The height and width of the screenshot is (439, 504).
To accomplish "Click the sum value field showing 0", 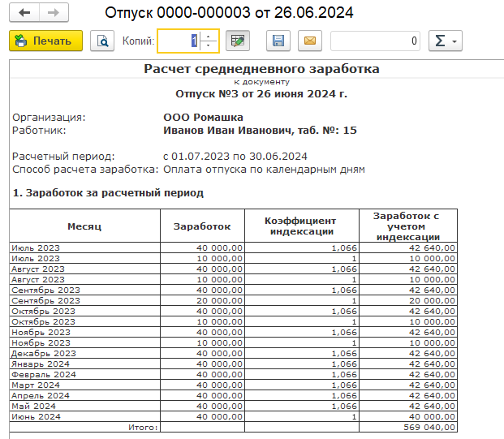I will 375,41.
